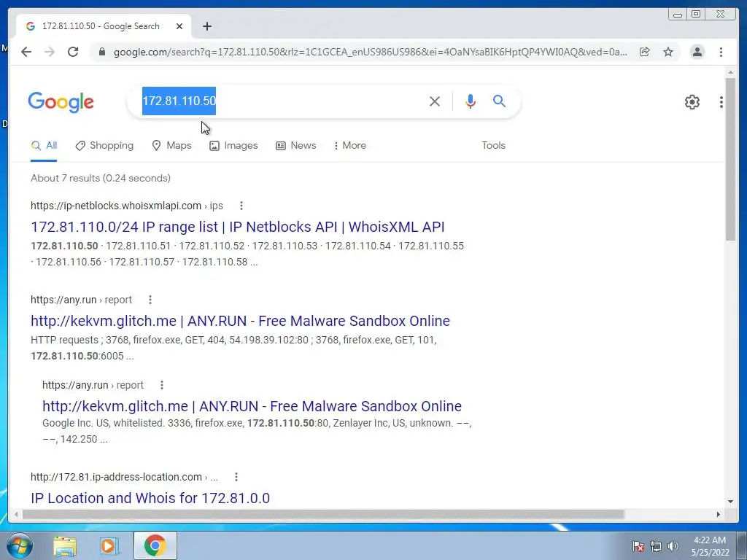Image resolution: width=747 pixels, height=560 pixels.
Task: Reload the current page
Action: pos(73,52)
